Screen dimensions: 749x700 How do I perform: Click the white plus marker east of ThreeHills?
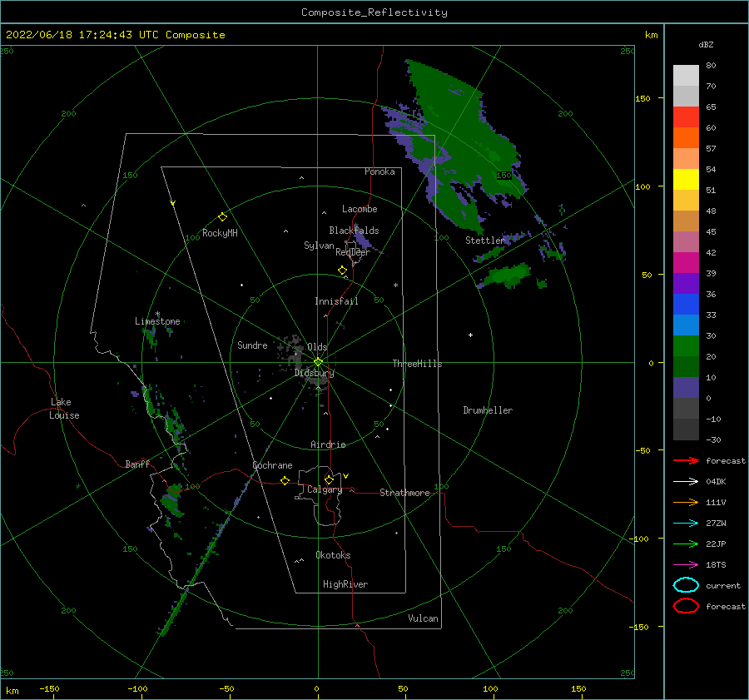[470, 335]
